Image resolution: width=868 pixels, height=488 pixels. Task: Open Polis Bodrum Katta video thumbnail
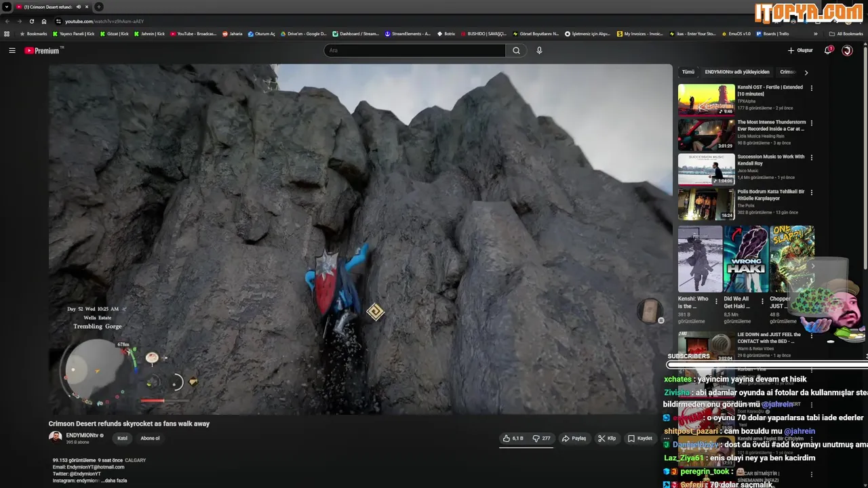pyautogui.click(x=706, y=205)
